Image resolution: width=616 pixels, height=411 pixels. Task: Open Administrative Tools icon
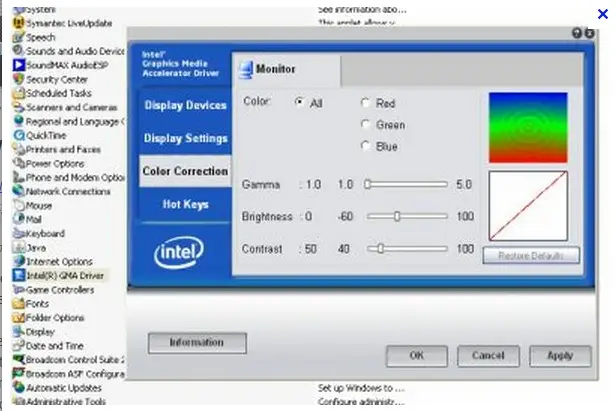18,401
